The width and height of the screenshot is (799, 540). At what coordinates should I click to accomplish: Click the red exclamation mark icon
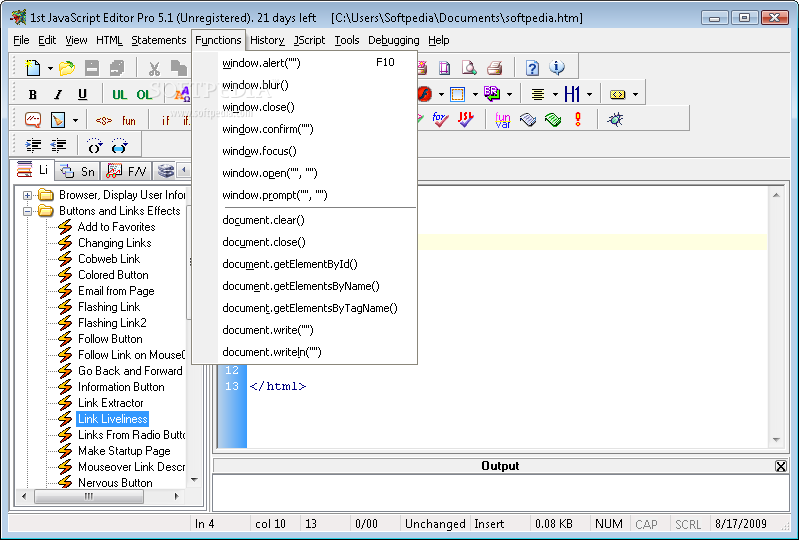pos(578,120)
